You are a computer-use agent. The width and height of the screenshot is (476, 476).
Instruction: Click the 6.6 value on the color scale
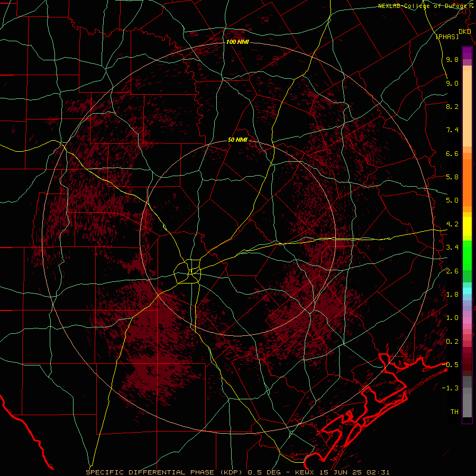point(452,153)
